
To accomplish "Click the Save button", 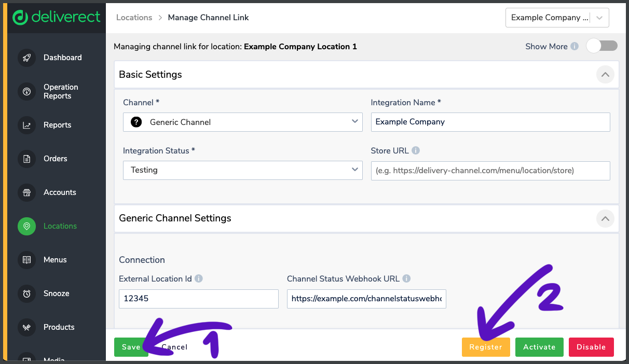I will pyautogui.click(x=131, y=347).
